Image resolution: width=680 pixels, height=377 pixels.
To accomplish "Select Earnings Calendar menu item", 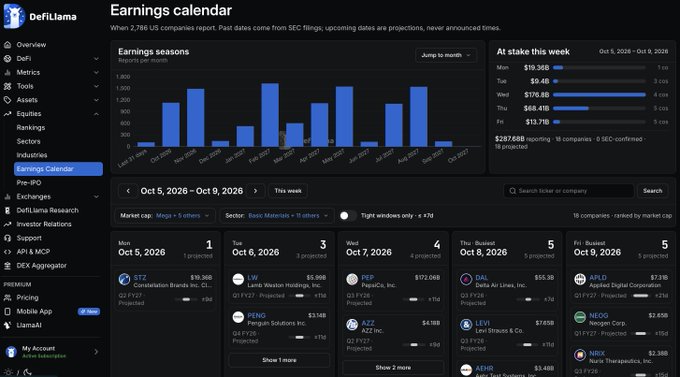I will click(58, 169).
